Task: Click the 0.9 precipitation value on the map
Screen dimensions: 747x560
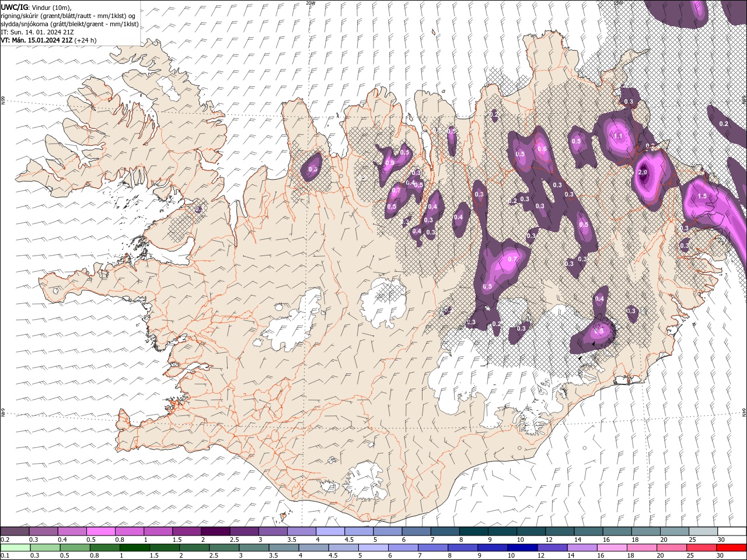Action: pyautogui.click(x=390, y=163)
